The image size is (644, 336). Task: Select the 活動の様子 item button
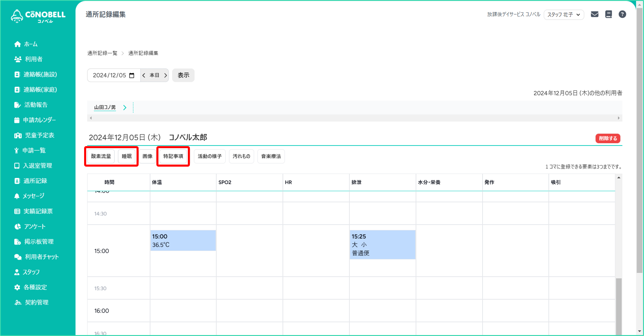tap(210, 156)
